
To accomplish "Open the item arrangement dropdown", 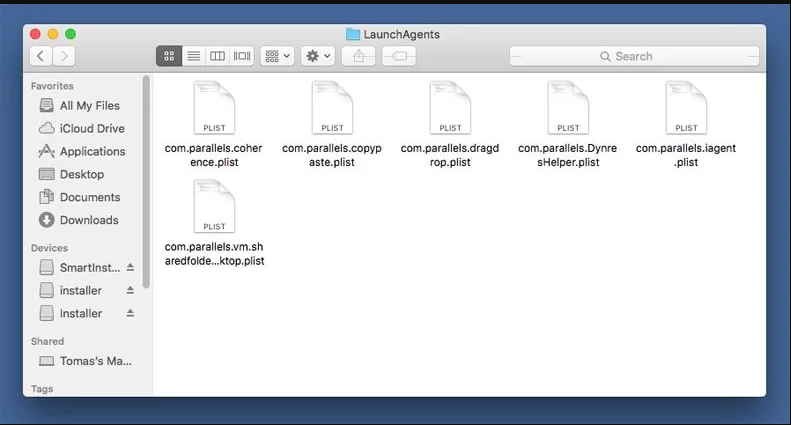I will click(x=277, y=56).
